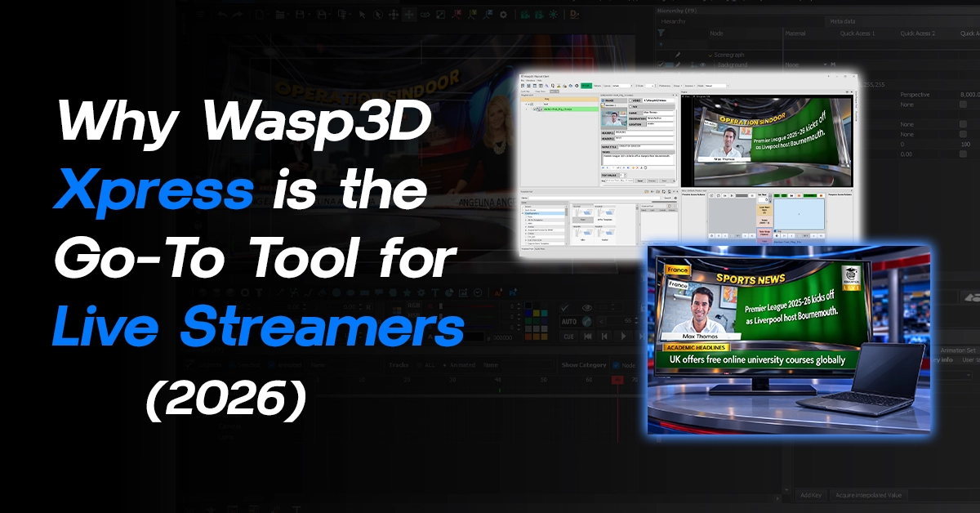This screenshot has height=513, width=980.
Task: Toggle the IMAGE checkbox in the template editor
Action: (x=602, y=100)
